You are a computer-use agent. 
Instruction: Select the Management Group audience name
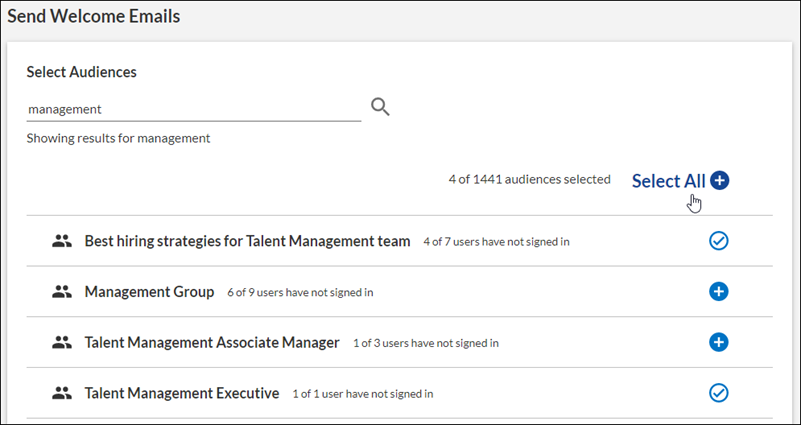tap(149, 292)
